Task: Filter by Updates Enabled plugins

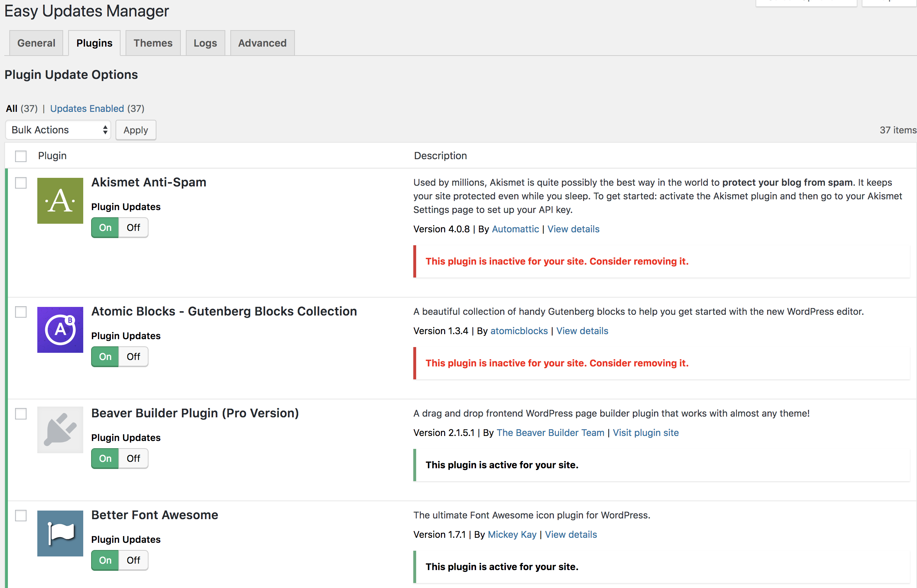Action: [87, 108]
